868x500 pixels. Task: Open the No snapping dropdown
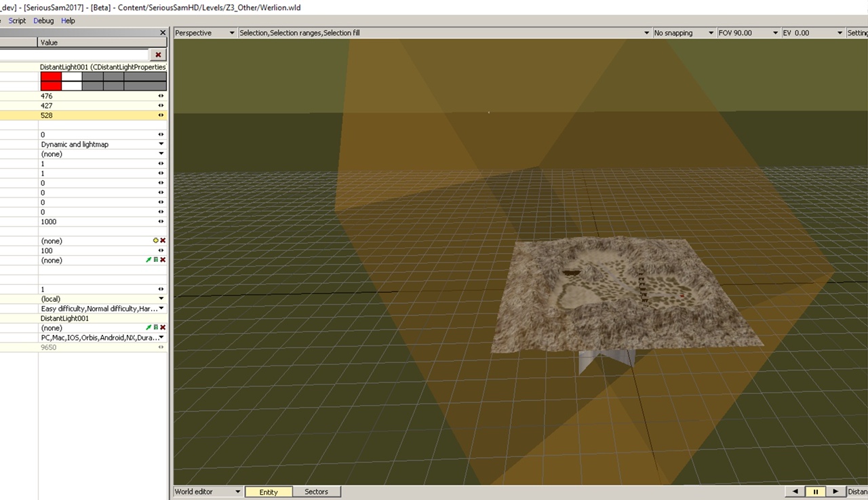click(684, 33)
